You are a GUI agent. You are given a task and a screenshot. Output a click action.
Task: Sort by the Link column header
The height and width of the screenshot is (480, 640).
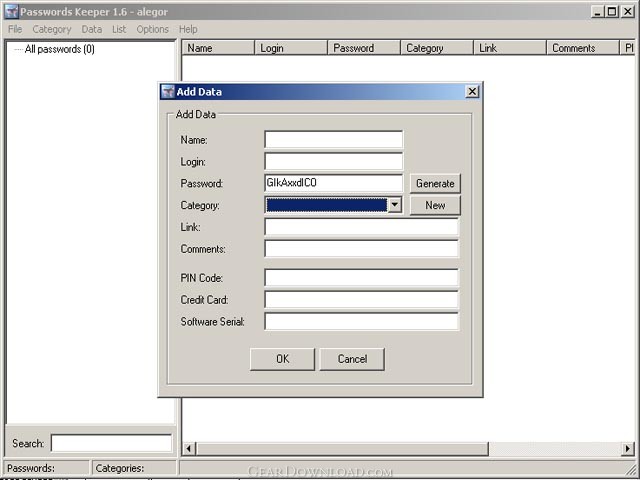(x=510, y=48)
